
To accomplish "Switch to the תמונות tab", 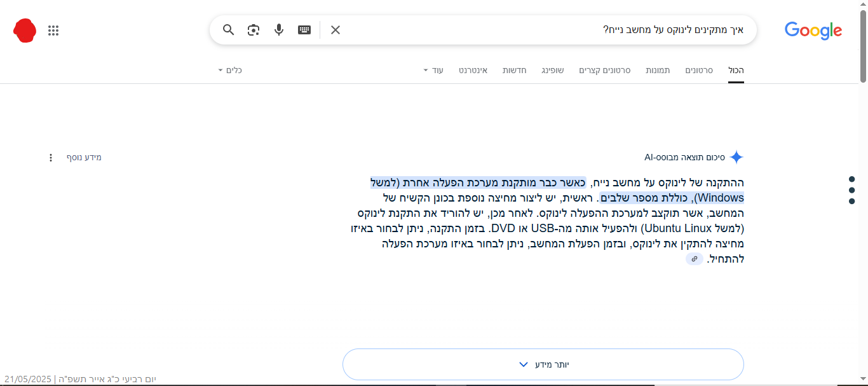I will click(x=658, y=70).
